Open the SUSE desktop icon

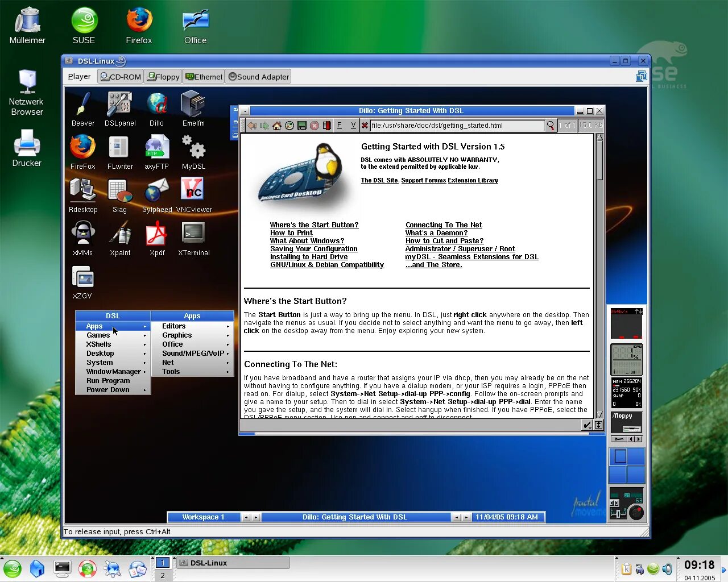pos(84,27)
